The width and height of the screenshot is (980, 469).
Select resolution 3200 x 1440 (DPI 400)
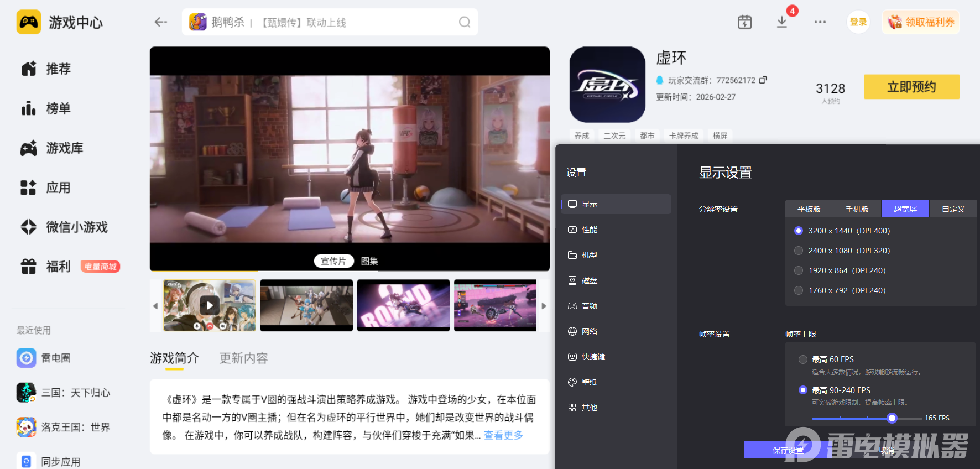pos(799,231)
